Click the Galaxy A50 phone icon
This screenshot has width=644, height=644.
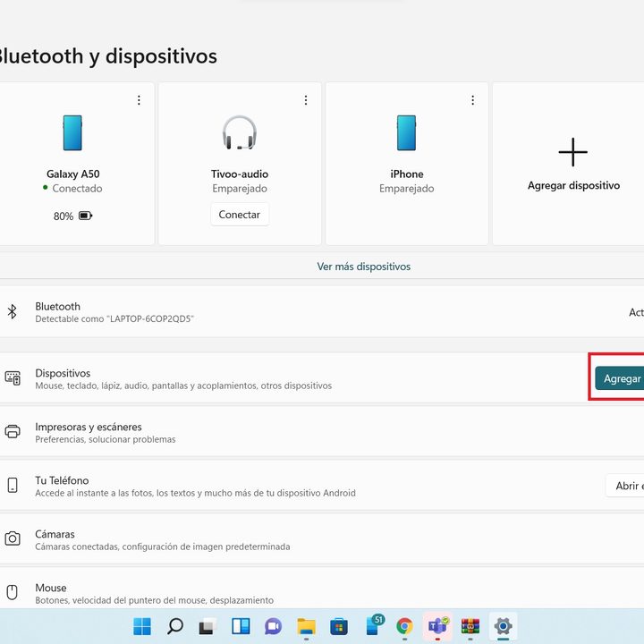tap(72, 132)
